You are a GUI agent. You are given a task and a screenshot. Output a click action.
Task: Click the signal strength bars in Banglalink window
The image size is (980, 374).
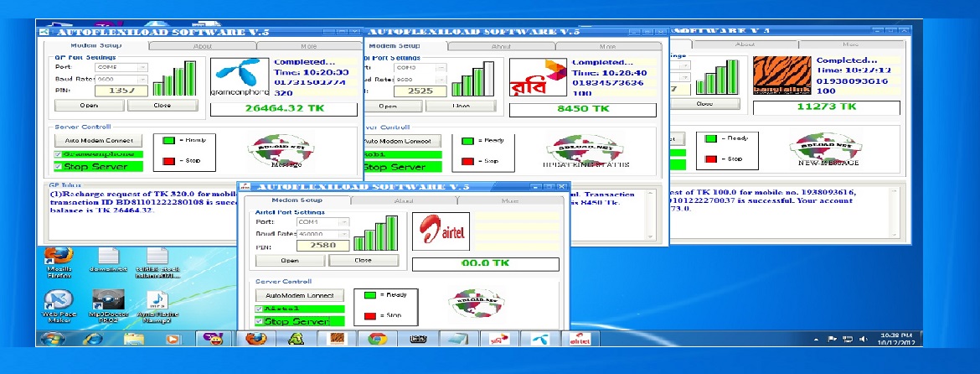pyautogui.click(x=717, y=77)
